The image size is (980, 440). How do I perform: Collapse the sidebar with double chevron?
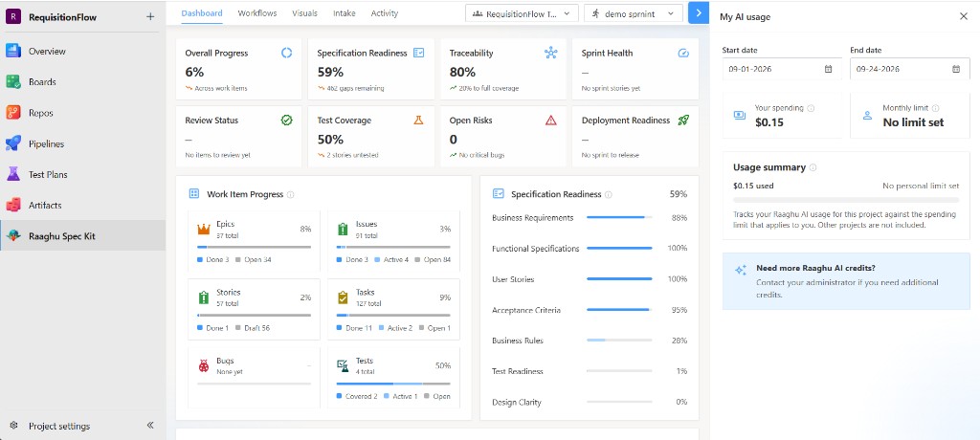150,425
